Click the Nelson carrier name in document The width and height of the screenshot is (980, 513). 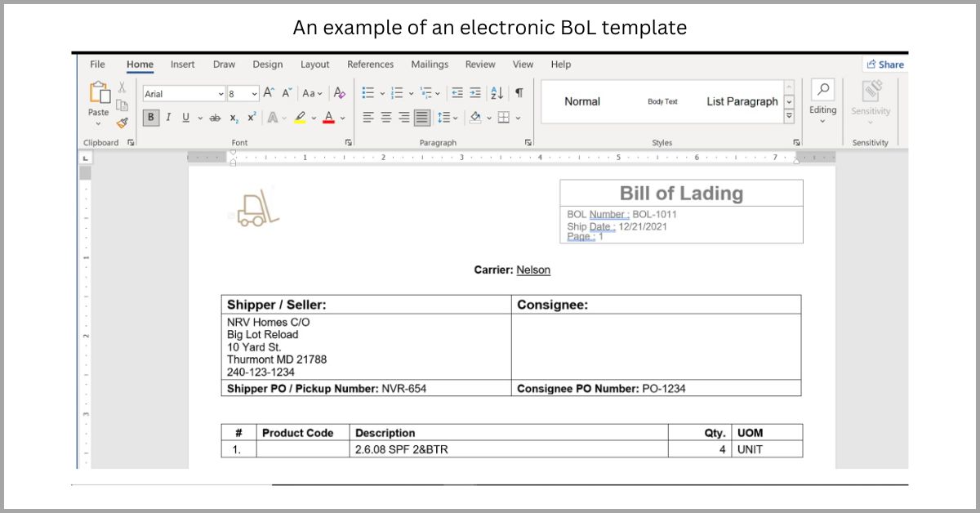pyautogui.click(x=533, y=270)
